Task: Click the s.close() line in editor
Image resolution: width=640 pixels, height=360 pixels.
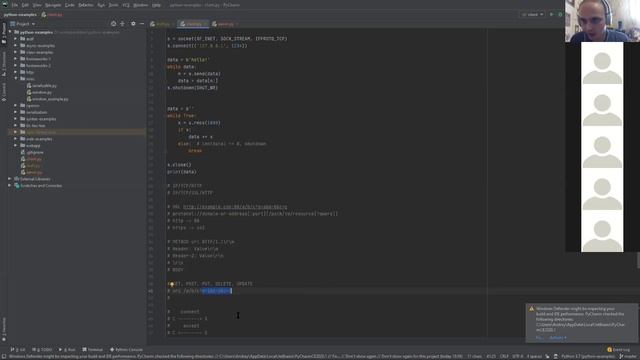Action: [x=179, y=165]
